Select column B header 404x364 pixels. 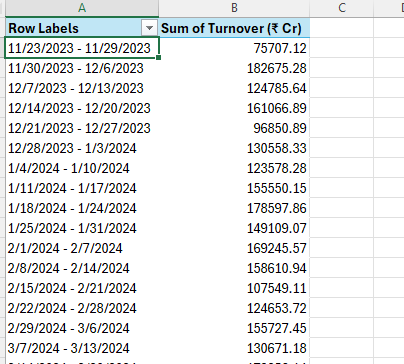click(x=234, y=8)
